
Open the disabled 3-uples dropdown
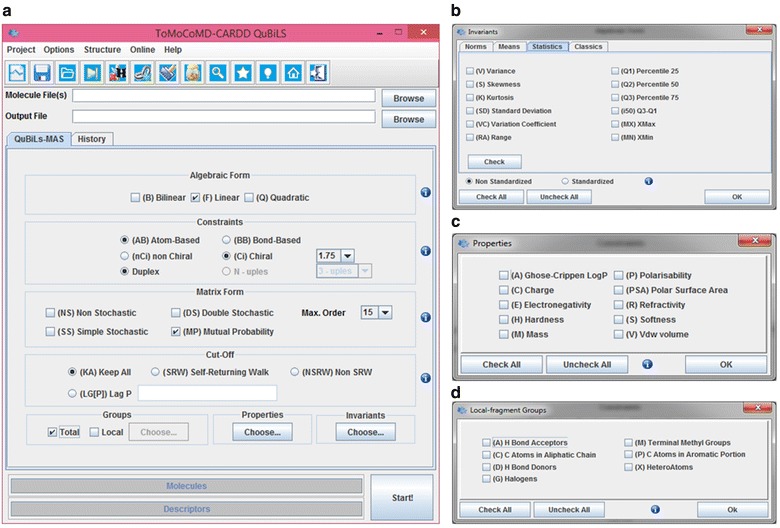(x=365, y=271)
